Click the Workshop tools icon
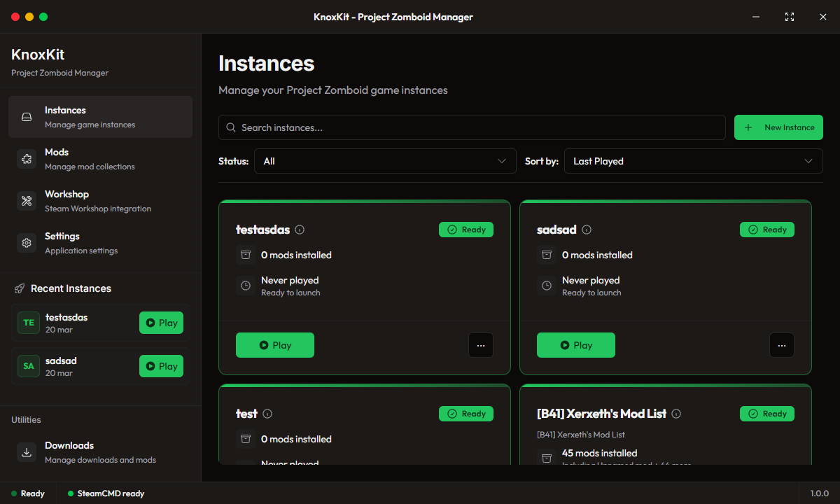 point(27,201)
